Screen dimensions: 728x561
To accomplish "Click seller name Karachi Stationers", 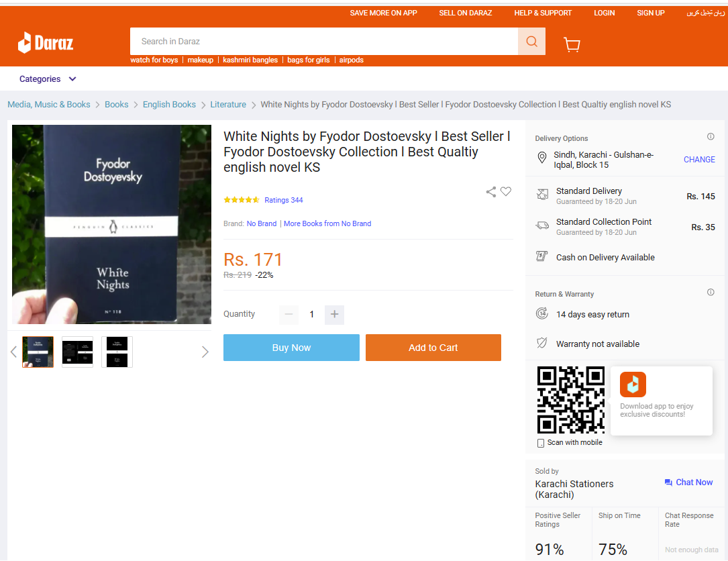I will 574,489.
